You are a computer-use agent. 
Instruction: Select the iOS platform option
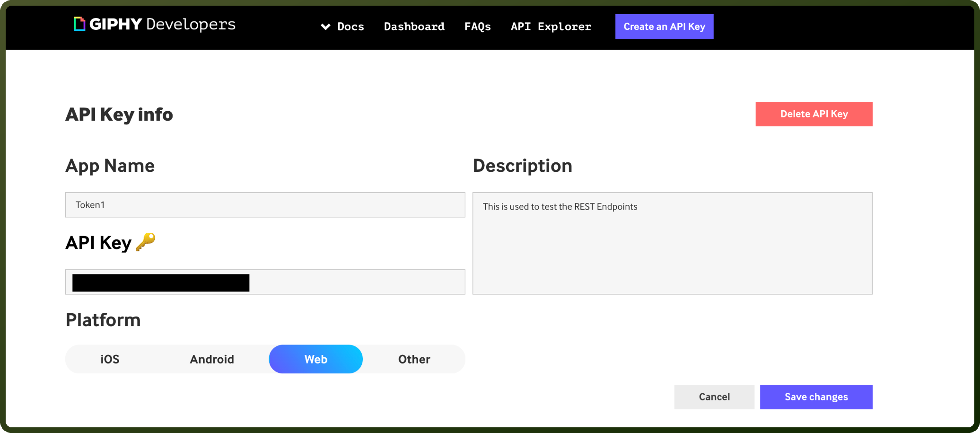(110, 359)
